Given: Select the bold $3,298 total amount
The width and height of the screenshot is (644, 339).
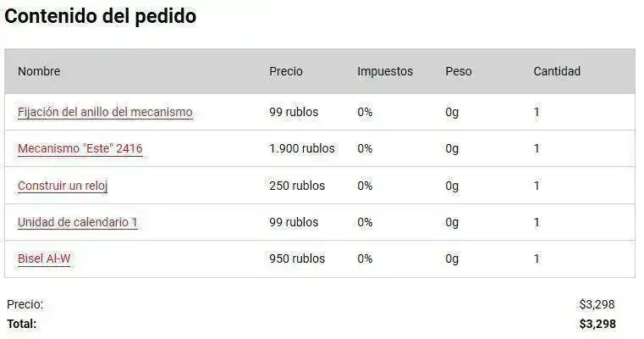Looking at the screenshot, I should (x=597, y=324).
